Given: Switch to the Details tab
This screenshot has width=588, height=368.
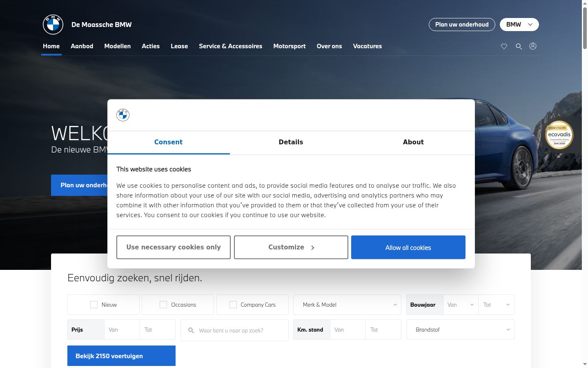Looking at the screenshot, I should [x=291, y=142].
